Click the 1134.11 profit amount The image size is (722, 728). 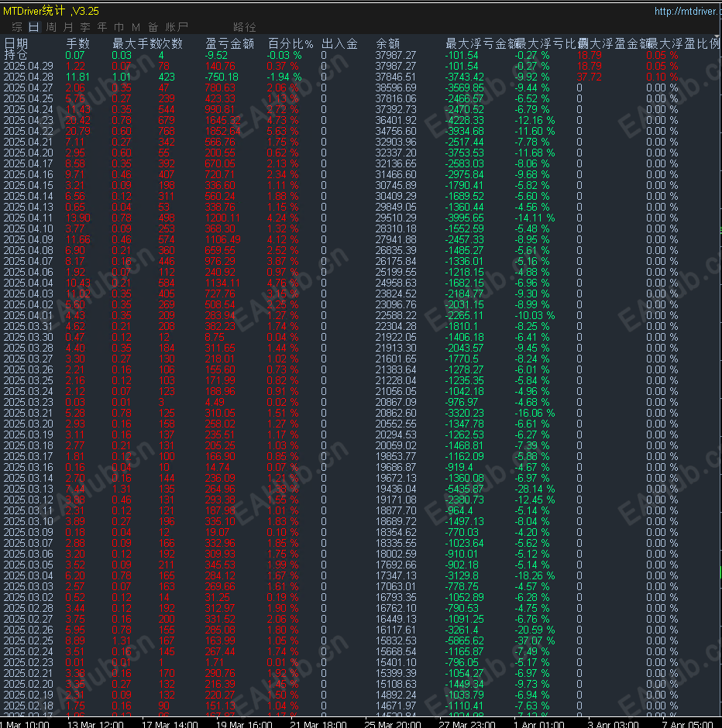click(x=223, y=283)
